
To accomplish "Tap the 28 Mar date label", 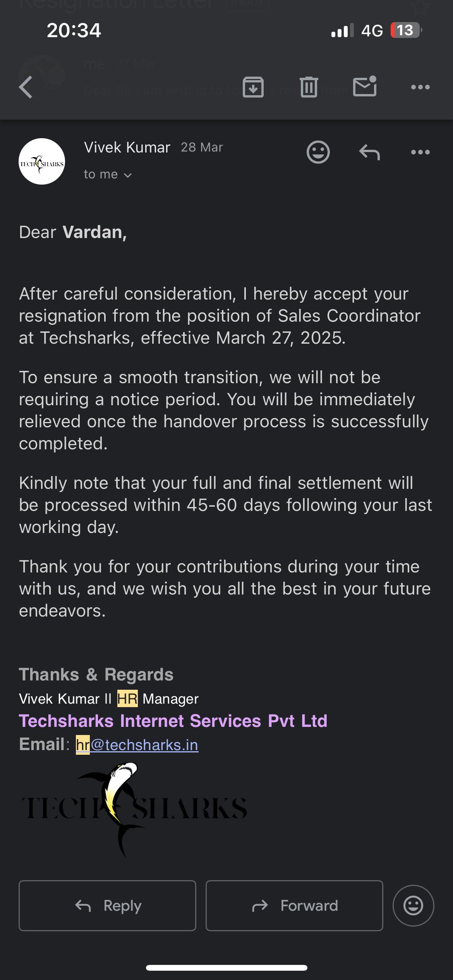I will [202, 147].
